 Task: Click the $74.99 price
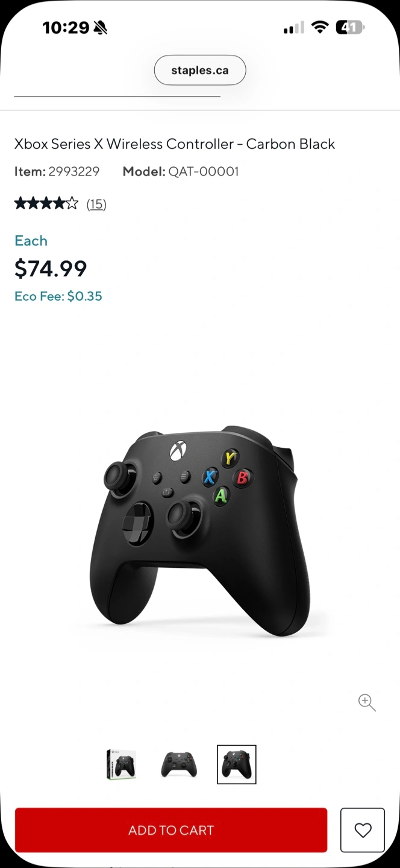[51, 268]
